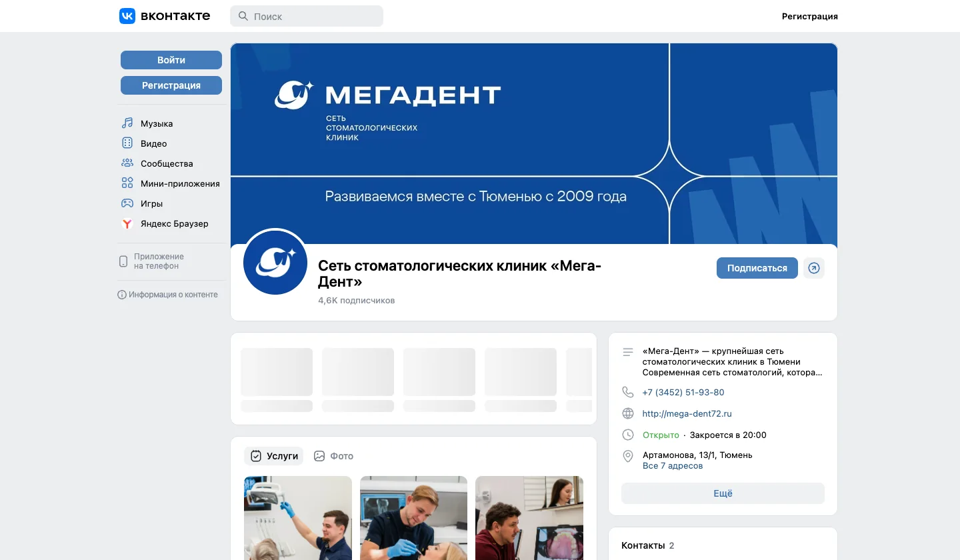This screenshot has width=960, height=560.
Task: Focus the Поиск search field
Action: [x=307, y=16]
